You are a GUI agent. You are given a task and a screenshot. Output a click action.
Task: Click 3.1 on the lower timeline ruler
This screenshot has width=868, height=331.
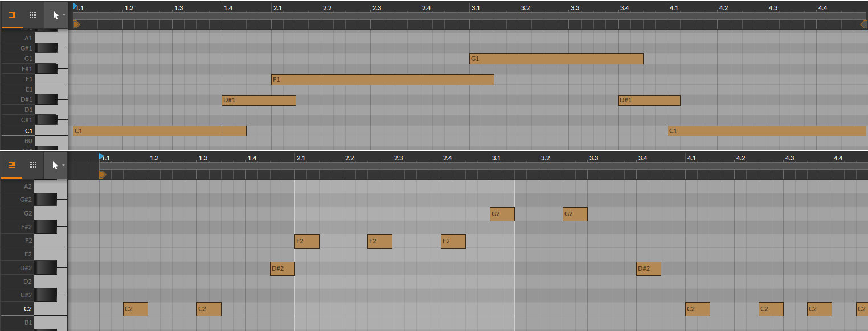pyautogui.click(x=496, y=158)
